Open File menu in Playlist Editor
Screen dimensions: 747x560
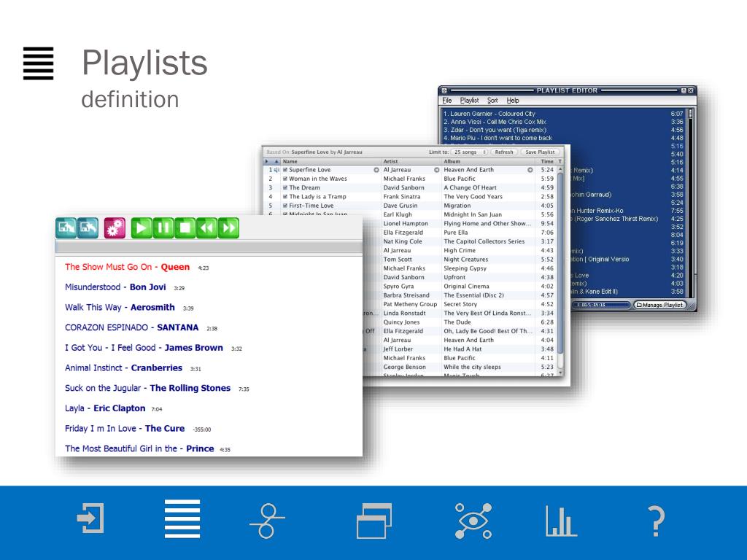point(447,101)
